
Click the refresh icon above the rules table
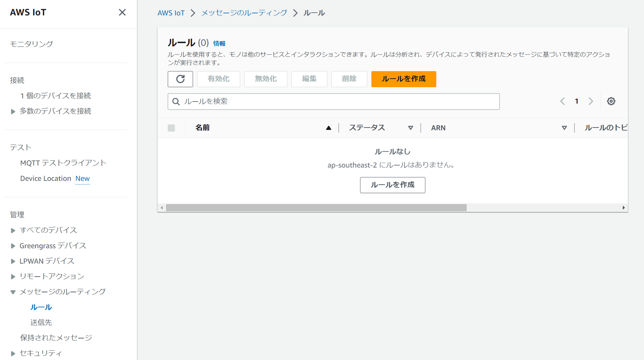[180, 79]
